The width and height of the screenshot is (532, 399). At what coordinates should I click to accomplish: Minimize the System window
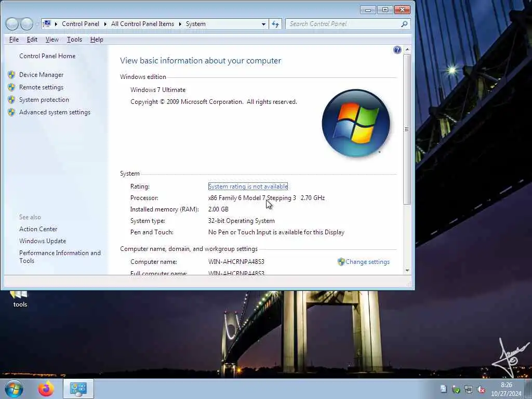368,10
